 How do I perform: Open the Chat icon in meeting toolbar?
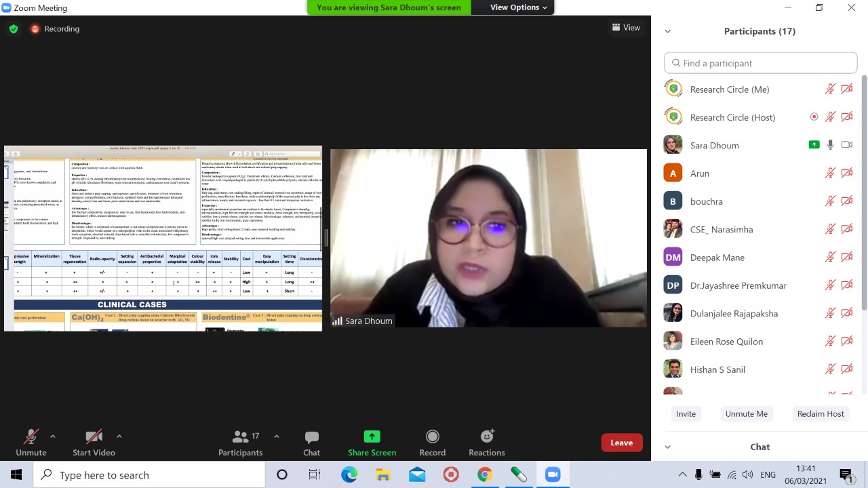pos(311,437)
